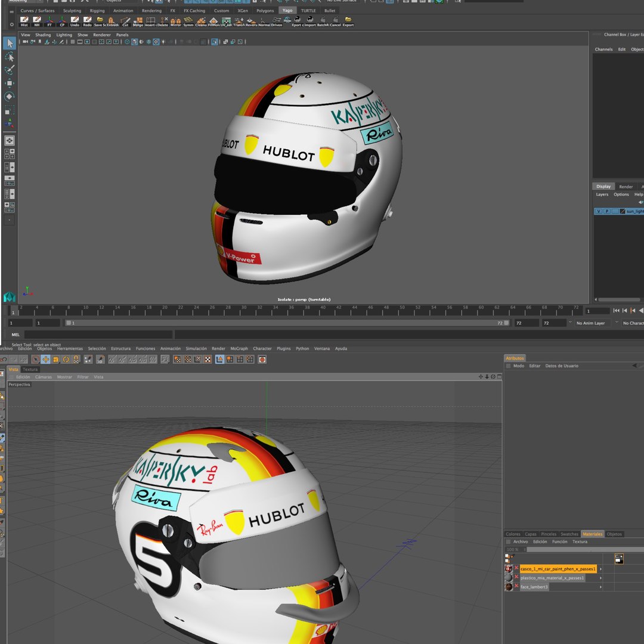Toggle V visibility of sun_light layer
644x644 pixels.
coord(599,211)
